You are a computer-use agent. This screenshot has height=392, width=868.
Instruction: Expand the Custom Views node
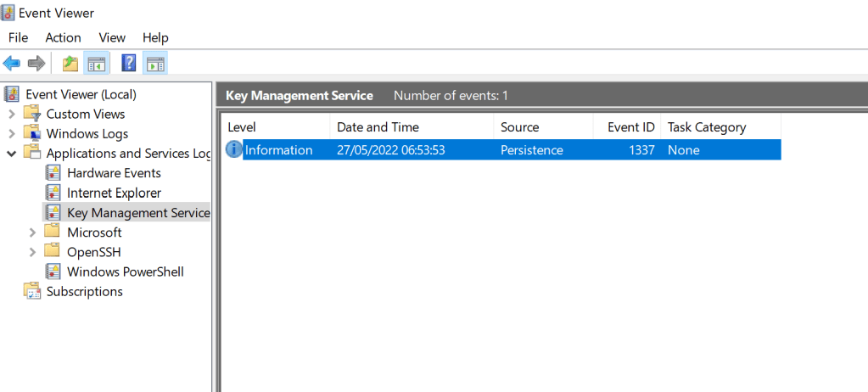[x=11, y=115]
